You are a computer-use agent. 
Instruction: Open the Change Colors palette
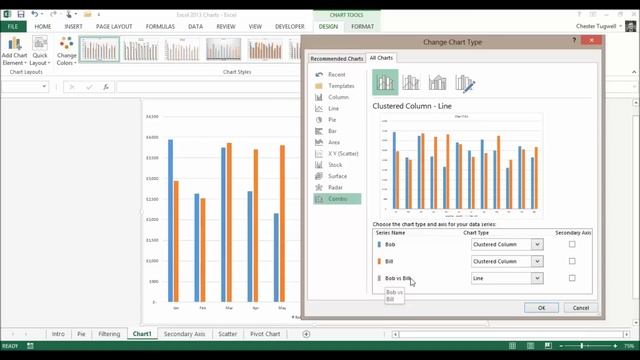(x=67, y=51)
